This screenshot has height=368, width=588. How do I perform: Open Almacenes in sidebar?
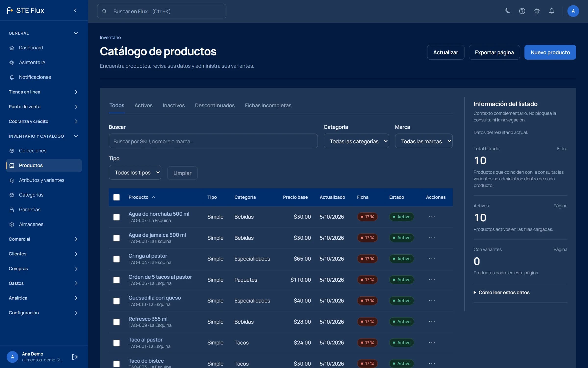pyautogui.click(x=44, y=224)
